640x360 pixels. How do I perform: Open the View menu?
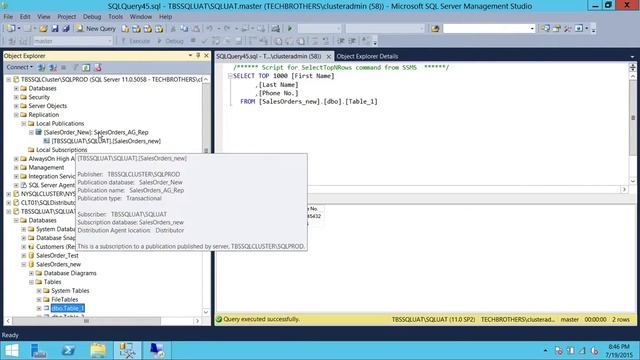(x=44, y=17)
